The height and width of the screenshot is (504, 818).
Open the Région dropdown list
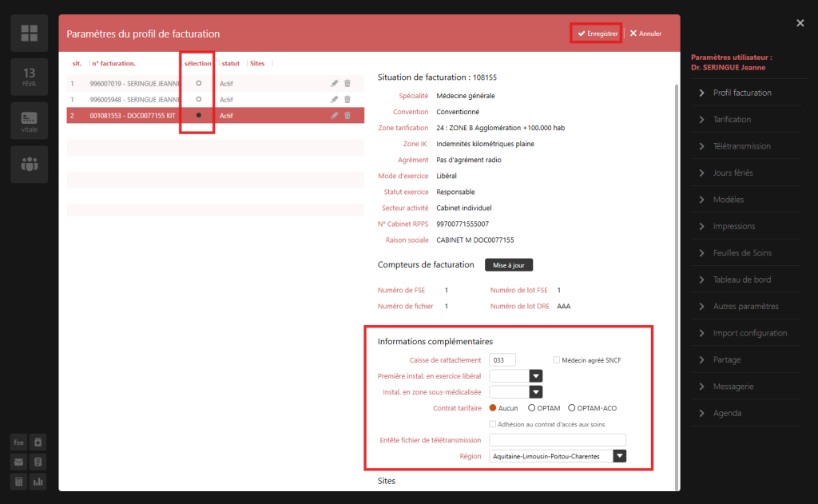(x=619, y=456)
